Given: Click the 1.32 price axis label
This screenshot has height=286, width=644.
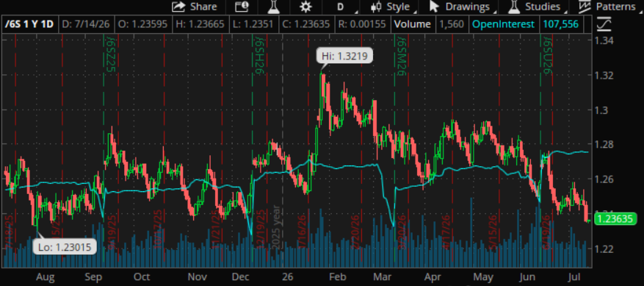Looking at the screenshot, I should tap(604, 75).
